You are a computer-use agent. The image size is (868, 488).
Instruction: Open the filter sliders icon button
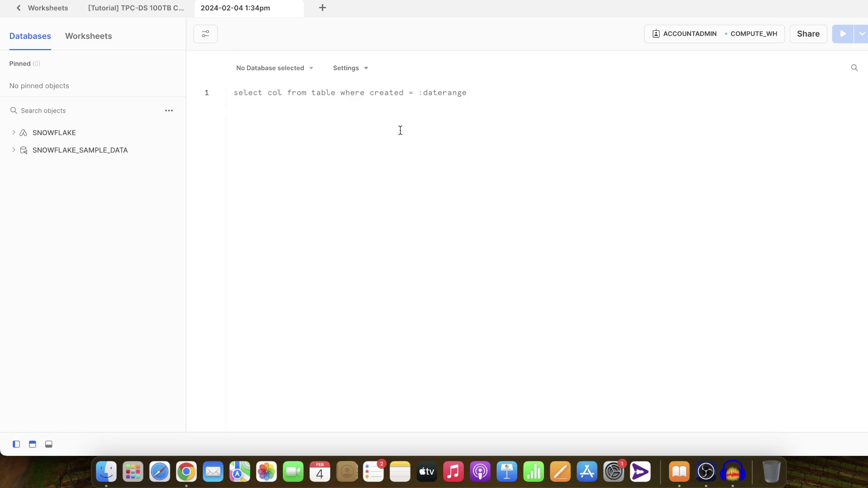205,34
